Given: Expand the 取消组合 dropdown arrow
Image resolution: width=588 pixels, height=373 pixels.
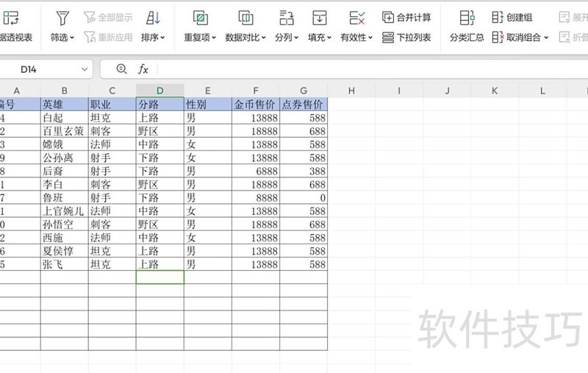Looking at the screenshot, I should 546,38.
